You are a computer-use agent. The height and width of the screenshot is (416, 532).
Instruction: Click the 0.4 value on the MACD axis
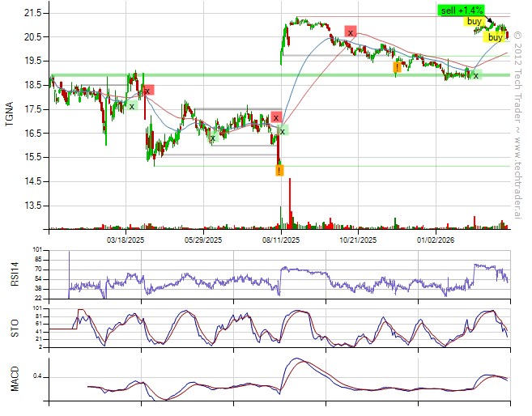tap(37, 377)
